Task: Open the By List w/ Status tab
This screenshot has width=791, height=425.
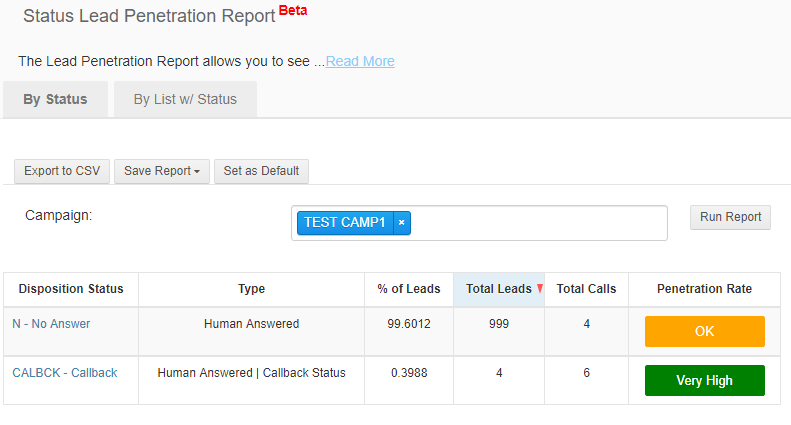Action: pyautogui.click(x=185, y=100)
